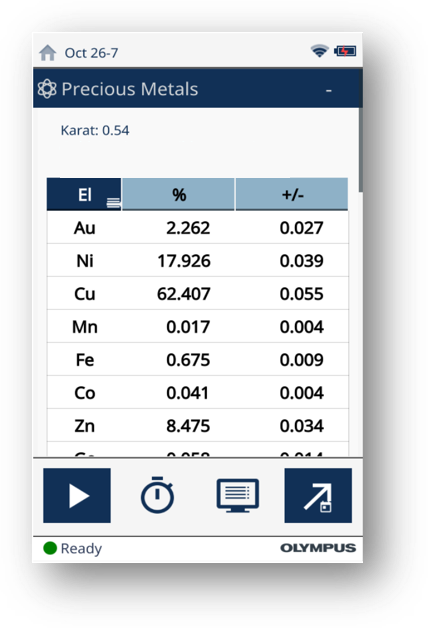Check the battery charging icon
Image resolution: width=428 pixels, height=628 pixels.
point(345,51)
